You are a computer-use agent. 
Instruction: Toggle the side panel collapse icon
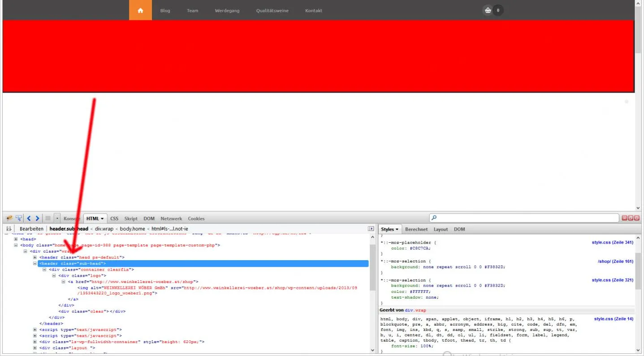tap(371, 229)
